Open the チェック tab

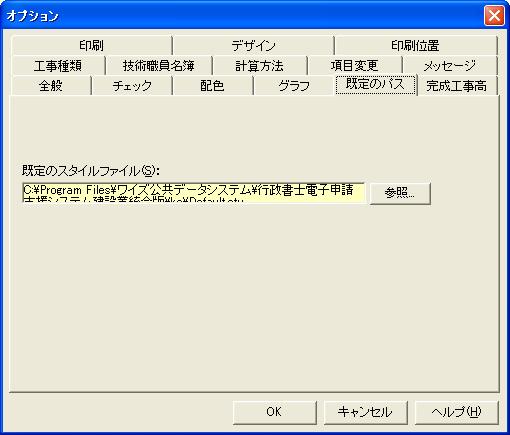coord(132,86)
